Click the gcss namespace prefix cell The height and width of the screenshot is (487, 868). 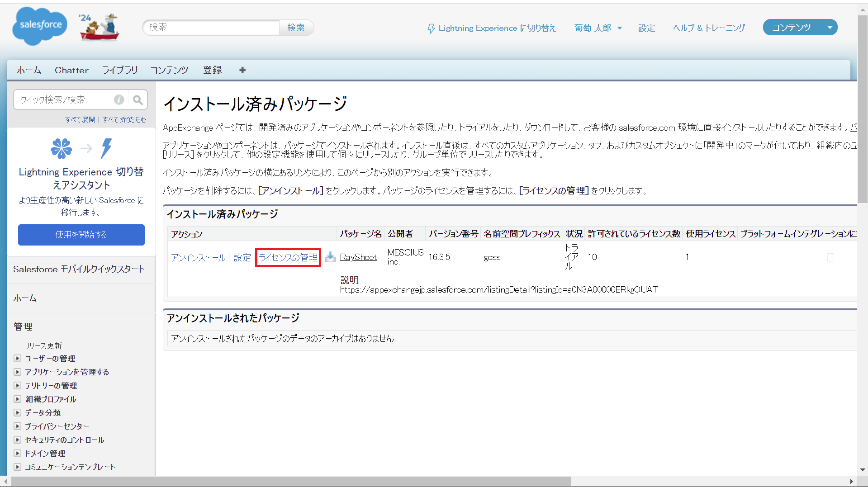point(492,257)
